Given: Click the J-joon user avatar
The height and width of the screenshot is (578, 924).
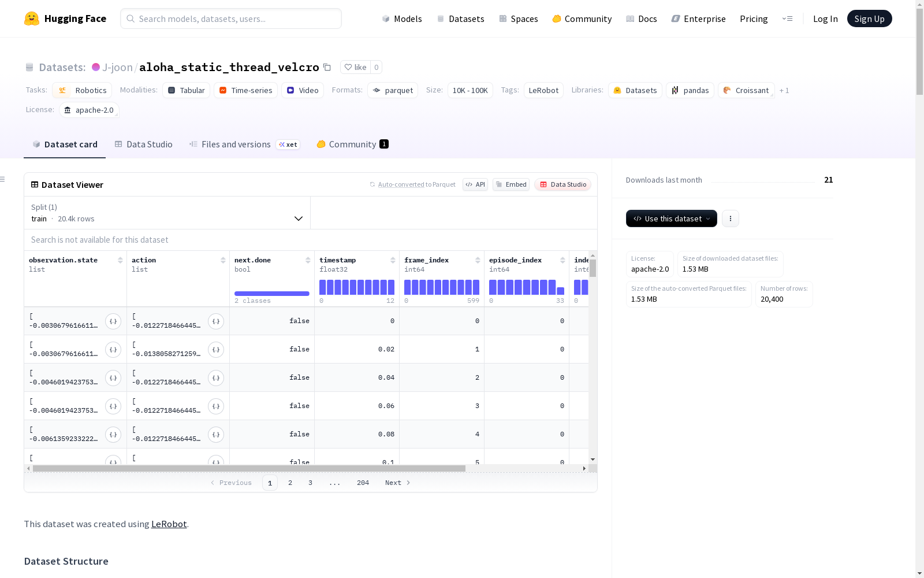Looking at the screenshot, I should [x=96, y=67].
